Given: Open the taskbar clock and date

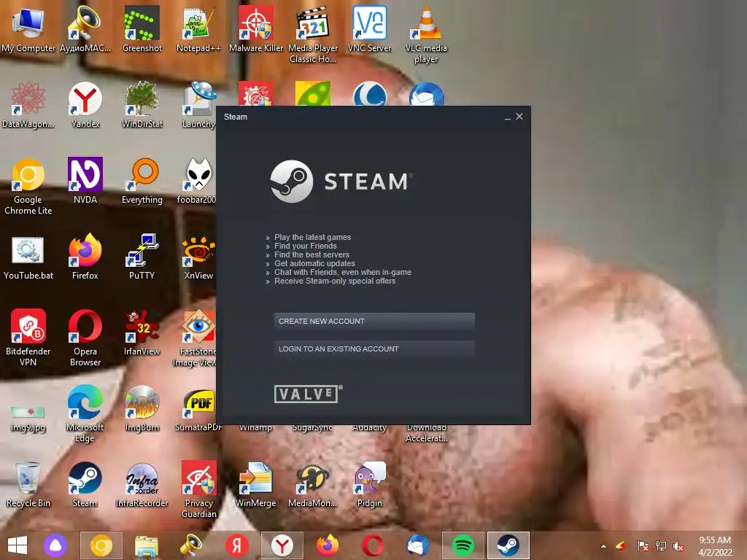Looking at the screenshot, I should tap(715, 546).
